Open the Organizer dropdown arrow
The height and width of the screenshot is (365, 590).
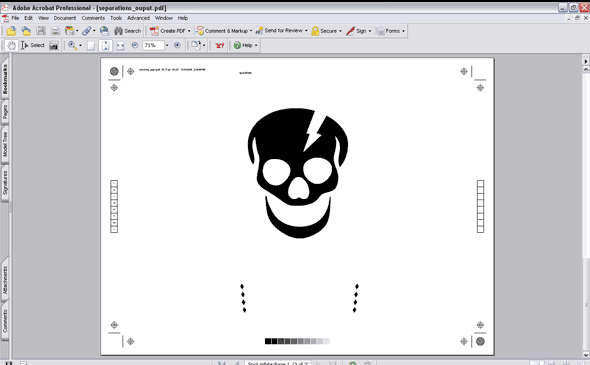[77, 31]
